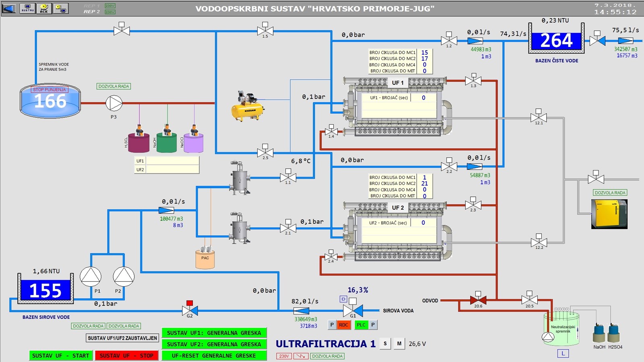Image resolution: width=644 pixels, height=362 pixels.
Task: Select pump P1 near raw water basin
Action: click(x=91, y=277)
